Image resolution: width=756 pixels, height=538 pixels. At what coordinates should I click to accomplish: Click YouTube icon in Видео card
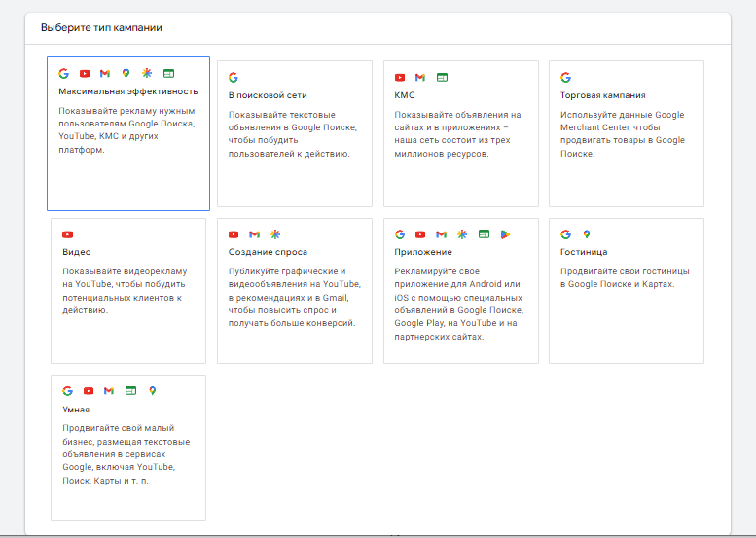[x=67, y=234]
